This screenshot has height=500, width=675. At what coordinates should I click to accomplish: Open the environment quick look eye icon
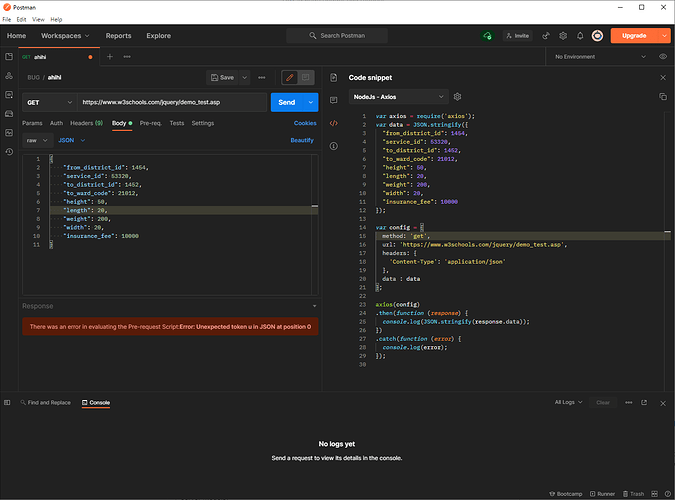(663, 57)
